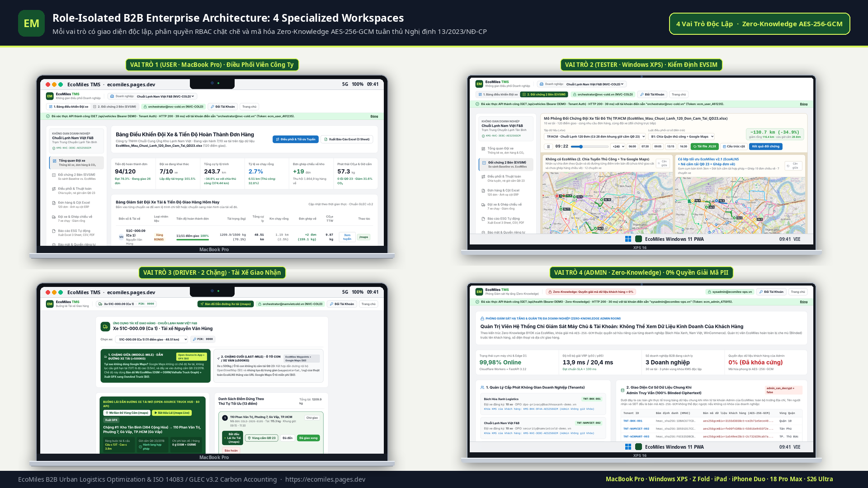This screenshot has width=868, height=488.
Task: Expand the ×240 simulation speed dropdown
Action: [x=618, y=146]
